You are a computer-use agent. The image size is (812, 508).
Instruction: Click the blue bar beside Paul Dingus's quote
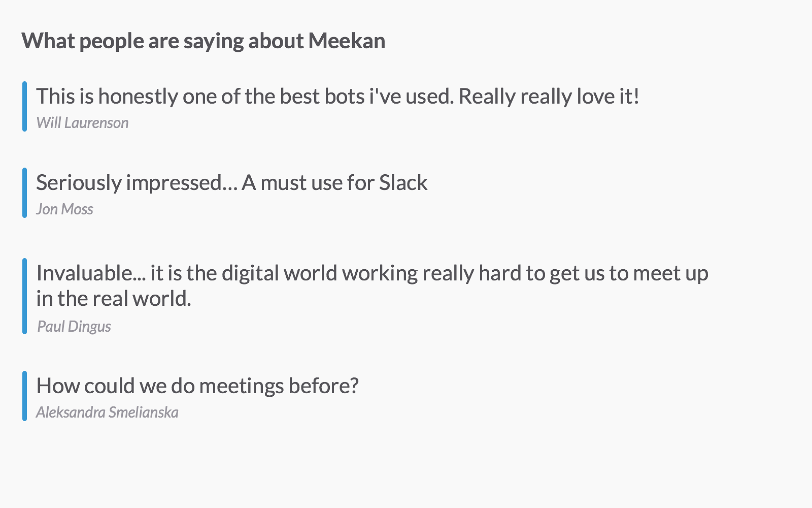click(x=24, y=296)
